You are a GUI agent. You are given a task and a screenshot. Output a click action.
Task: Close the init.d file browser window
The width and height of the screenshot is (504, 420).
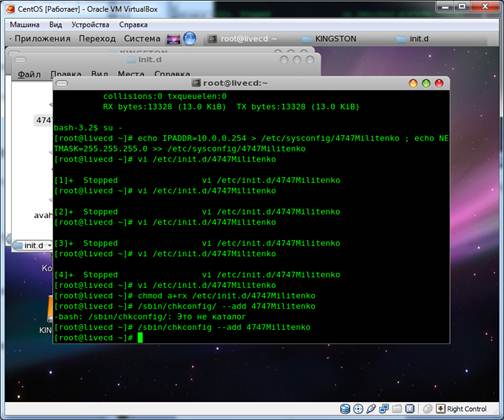point(310,60)
